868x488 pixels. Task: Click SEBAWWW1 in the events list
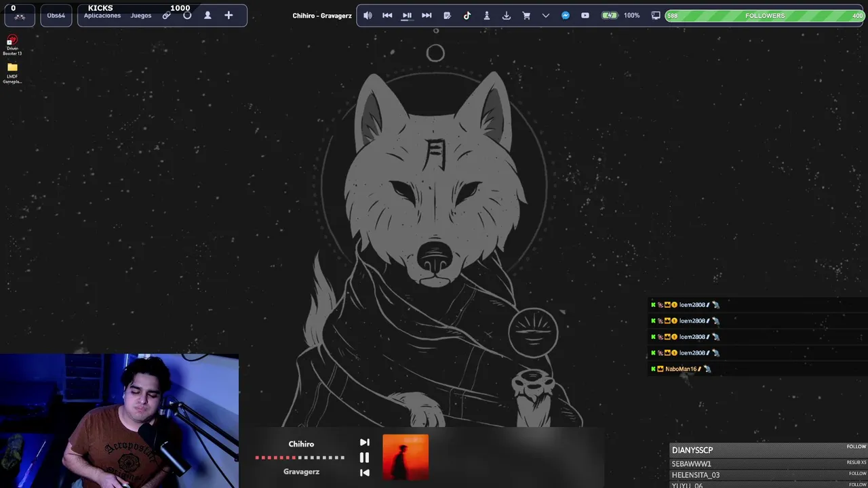[x=692, y=464]
